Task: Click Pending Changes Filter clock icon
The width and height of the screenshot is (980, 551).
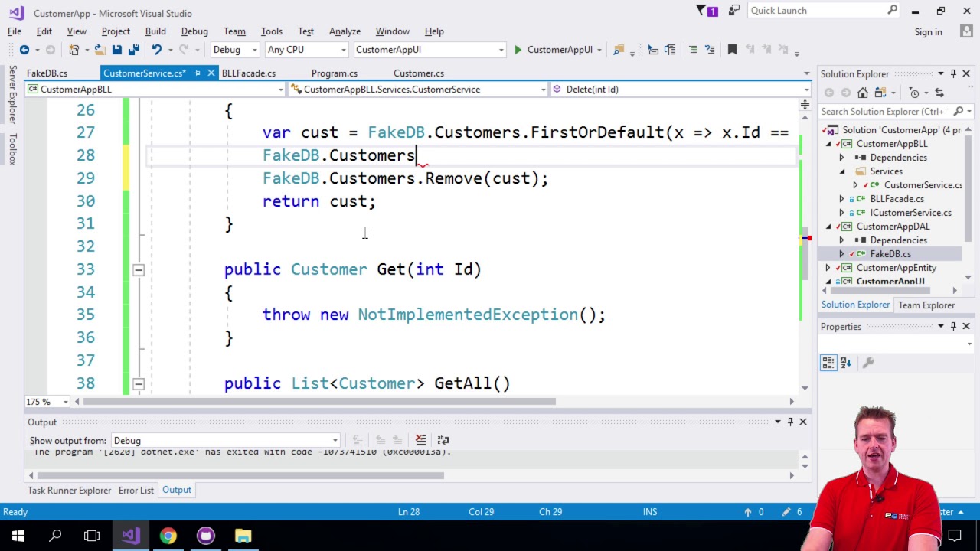Action: point(914,93)
